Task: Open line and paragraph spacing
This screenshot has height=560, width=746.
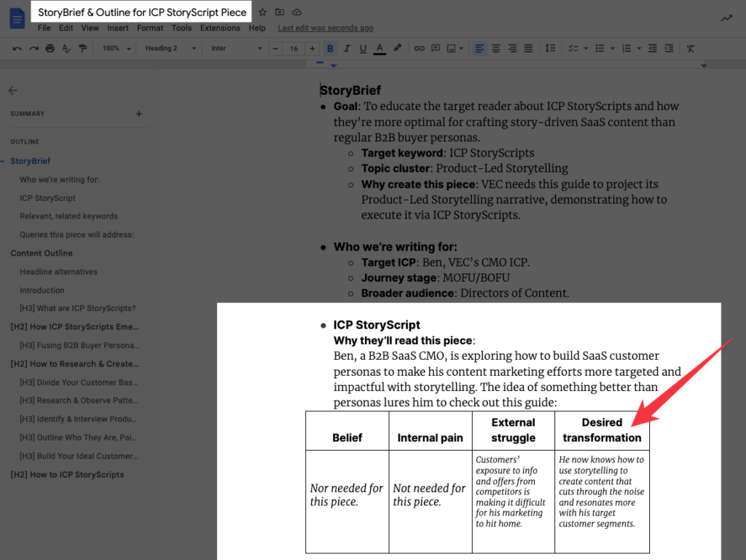Action: click(550, 49)
